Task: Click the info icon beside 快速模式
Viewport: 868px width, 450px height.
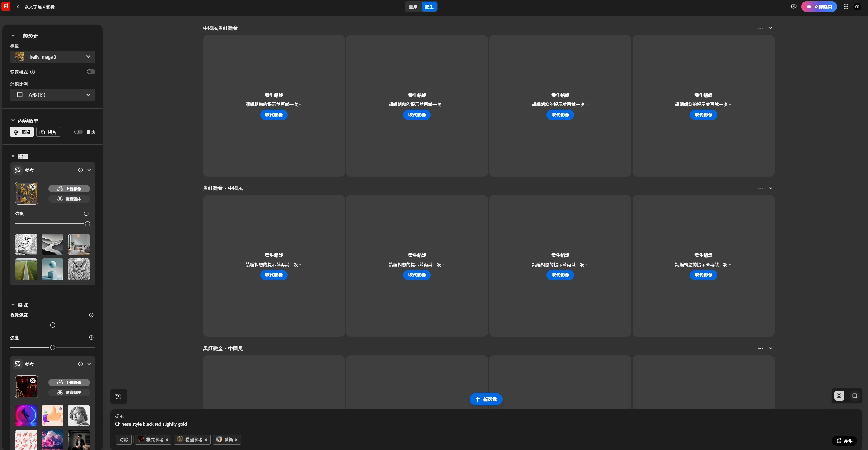Action: coord(32,72)
